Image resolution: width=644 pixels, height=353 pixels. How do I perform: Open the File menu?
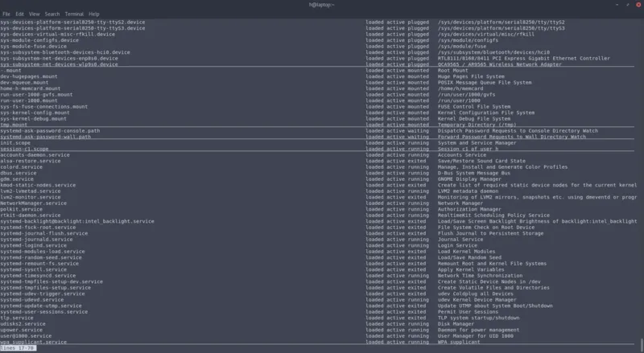coord(6,14)
